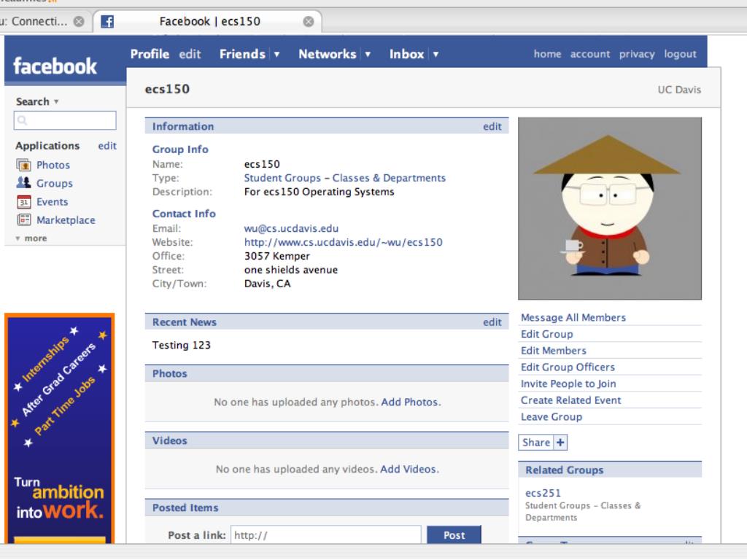Click the ecs150 group profile picture

coord(610,209)
